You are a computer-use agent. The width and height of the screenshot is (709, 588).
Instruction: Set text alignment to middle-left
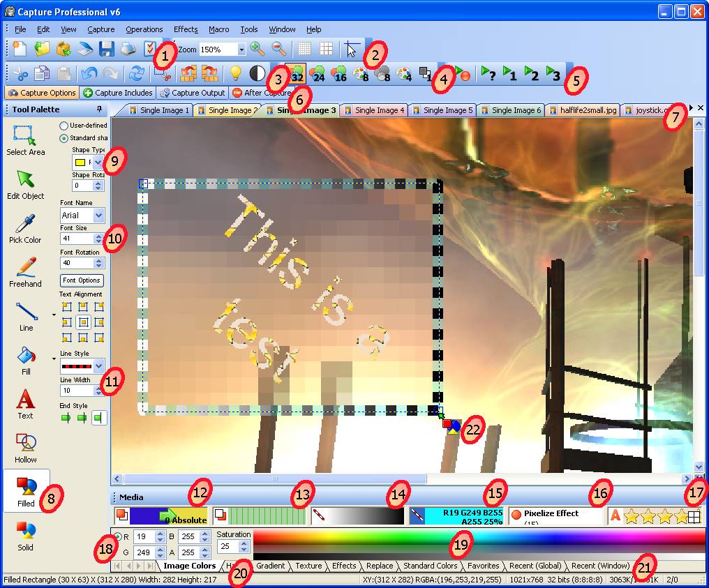(x=67, y=322)
